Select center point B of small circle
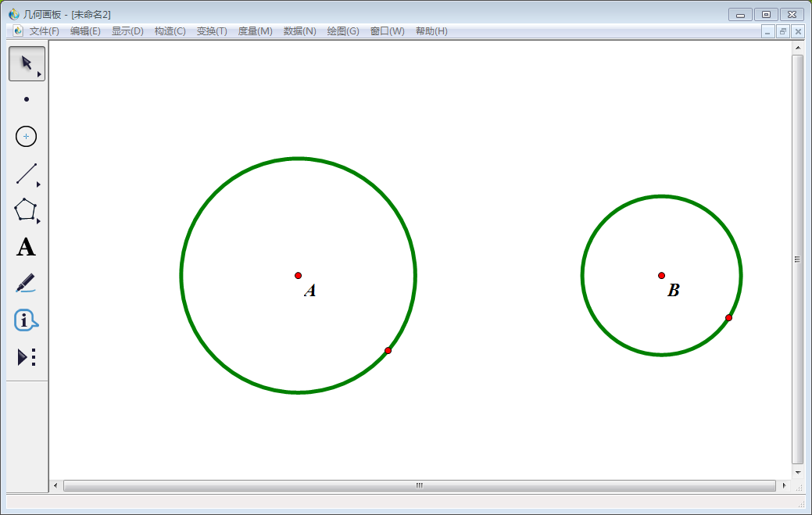 (661, 275)
